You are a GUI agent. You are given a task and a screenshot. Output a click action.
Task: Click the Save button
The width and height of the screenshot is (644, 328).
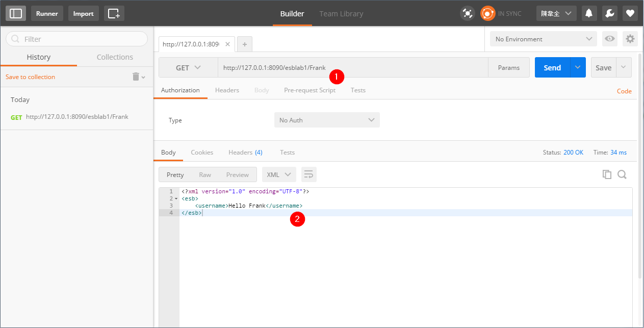click(x=604, y=67)
